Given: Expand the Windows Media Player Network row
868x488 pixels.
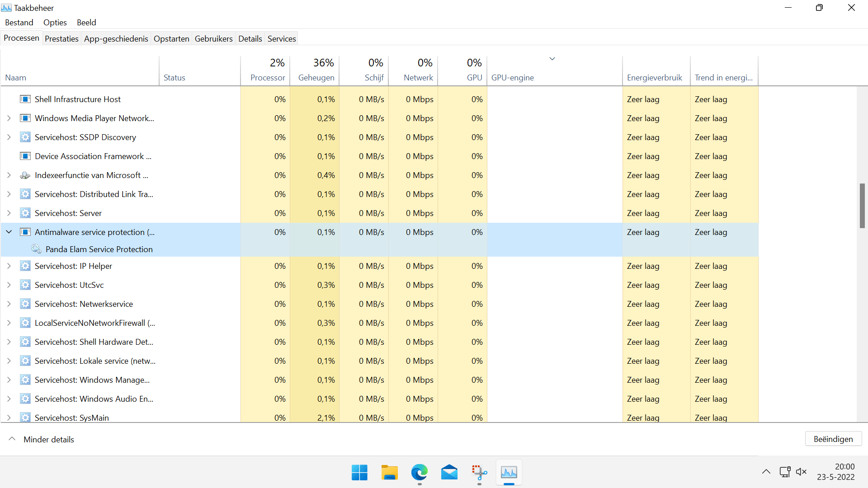Looking at the screenshot, I should click(x=9, y=118).
